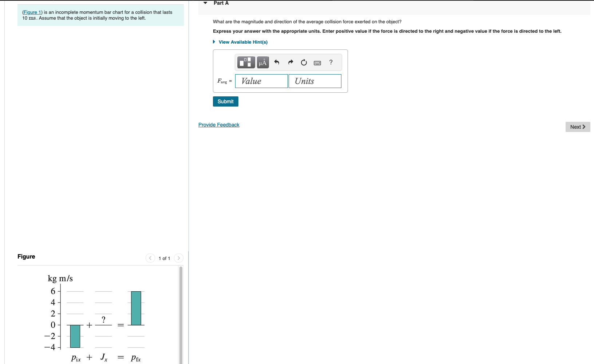
Task: Go to previous figure arrow
Action: click(150, 258)
